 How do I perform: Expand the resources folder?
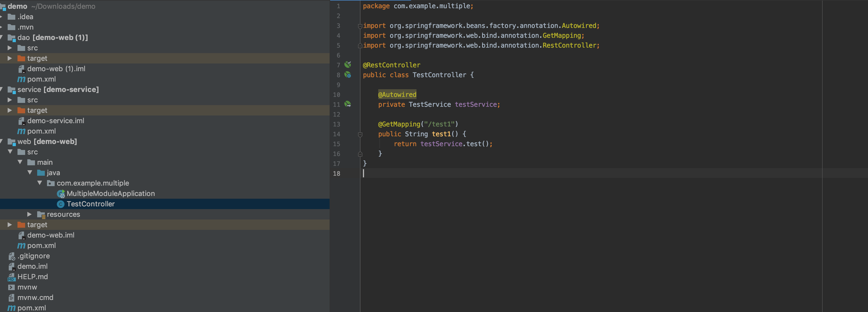[x=30, y=214]
